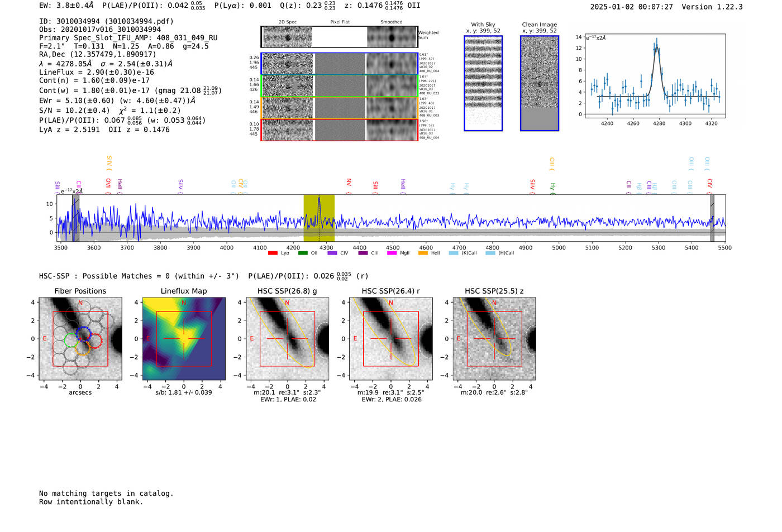Click the CIV purple legend swatch
The height and width of the screenshot is (532, 782).
(x=332, y=253)
